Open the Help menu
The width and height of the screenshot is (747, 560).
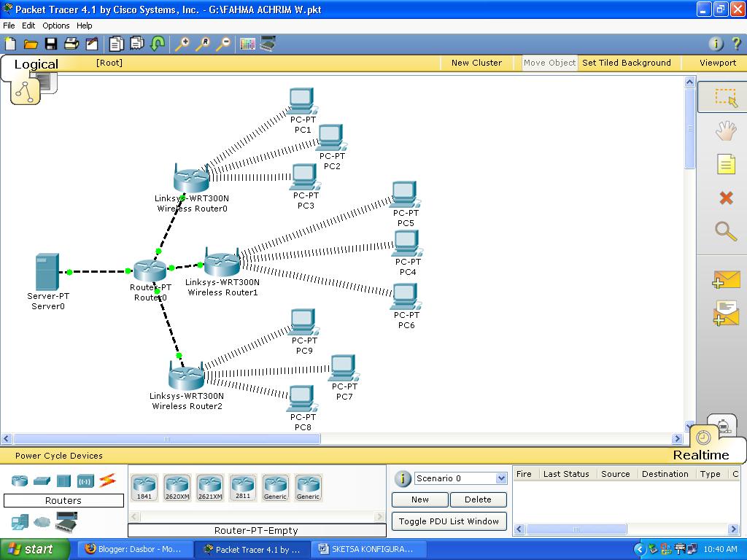[x=85, y=26]
